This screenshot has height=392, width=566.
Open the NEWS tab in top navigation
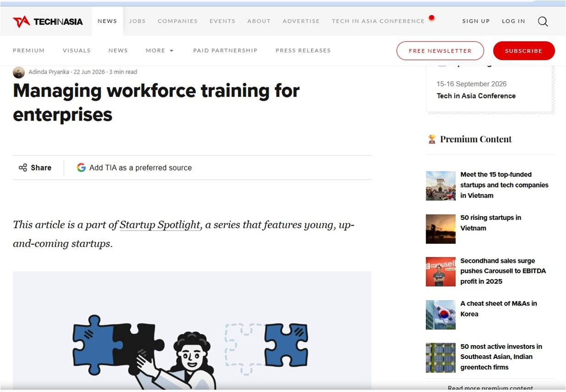[x=107, y=21]
